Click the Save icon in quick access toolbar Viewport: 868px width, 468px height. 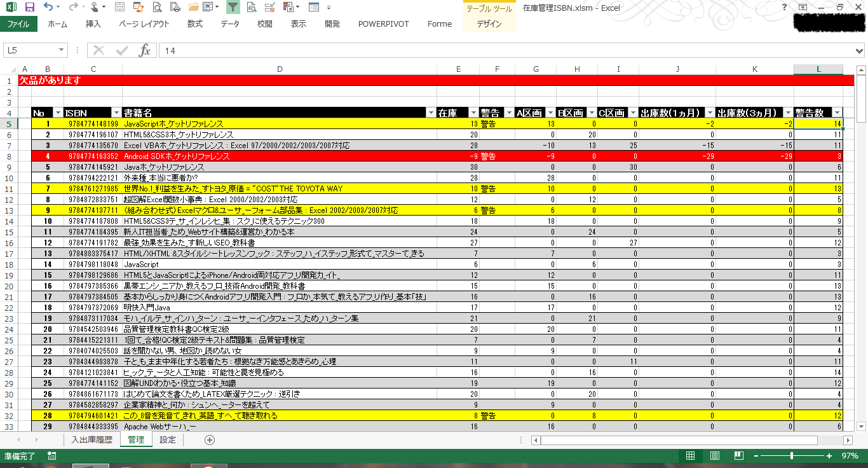pyautogui.click(x=29, y=8)
